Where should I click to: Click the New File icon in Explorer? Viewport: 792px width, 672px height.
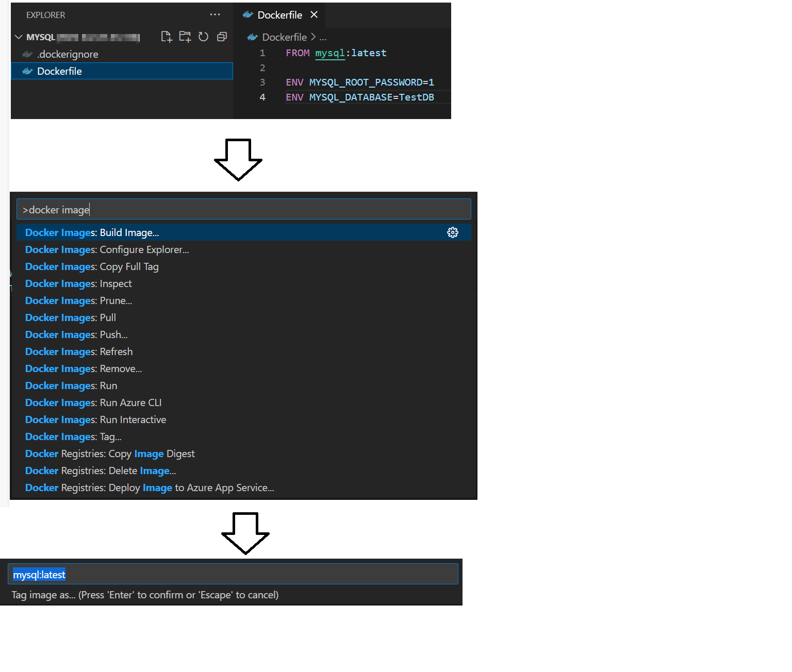[166, 37]
